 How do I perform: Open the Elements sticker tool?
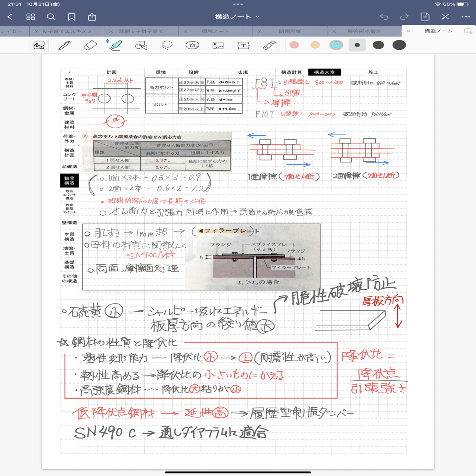(x=192, y=45)
